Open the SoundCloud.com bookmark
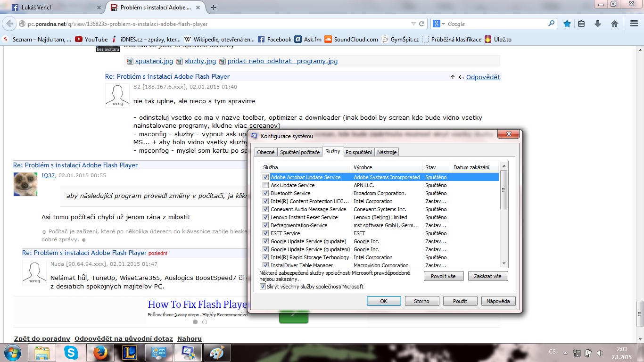Image resolution: width=644 pixels, height=362 pixels. pyautogui.click(x=351, y=40)
